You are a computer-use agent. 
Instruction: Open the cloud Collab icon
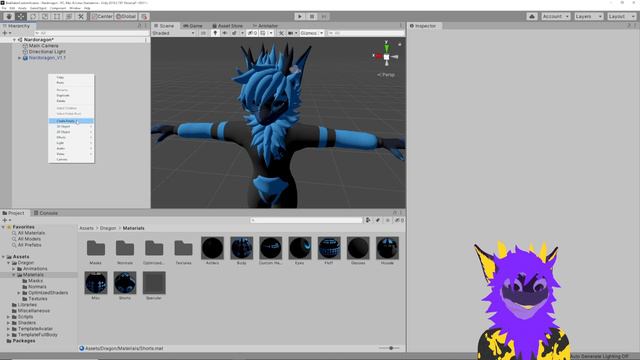click(x=531, y=16)
